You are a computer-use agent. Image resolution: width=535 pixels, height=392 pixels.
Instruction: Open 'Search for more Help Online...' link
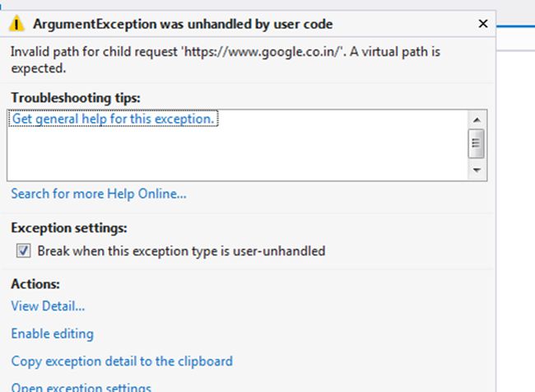pos(99,194)
